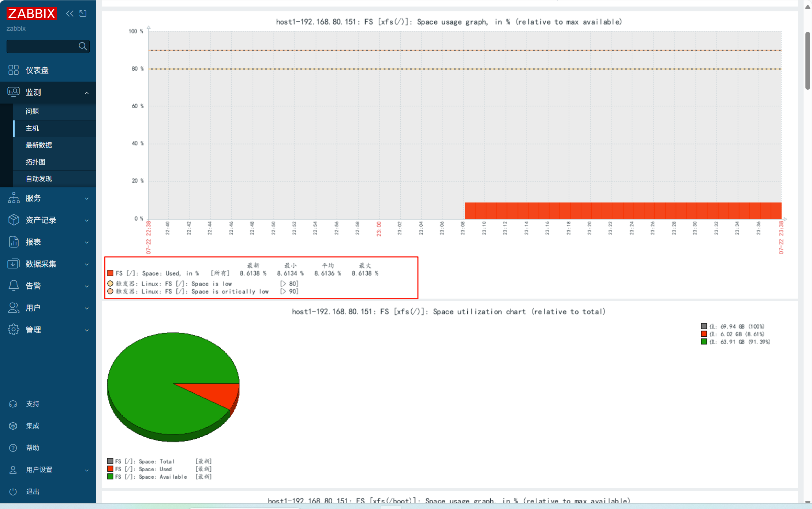The height and width of the screenshot is (509, 812).
Task: Collapse the 监测 menu chevron
Action: point(87,93)
